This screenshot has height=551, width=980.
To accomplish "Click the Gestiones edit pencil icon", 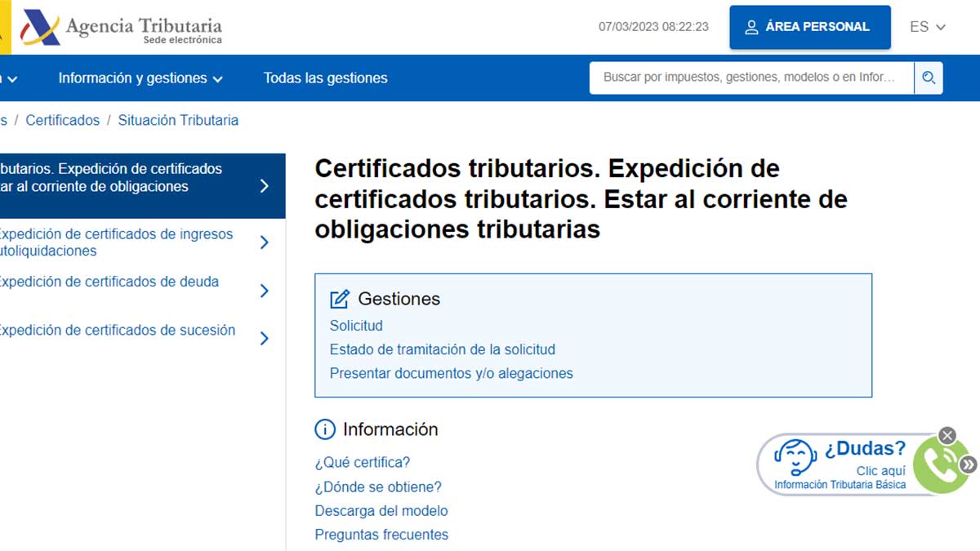I will coord(340,299).
